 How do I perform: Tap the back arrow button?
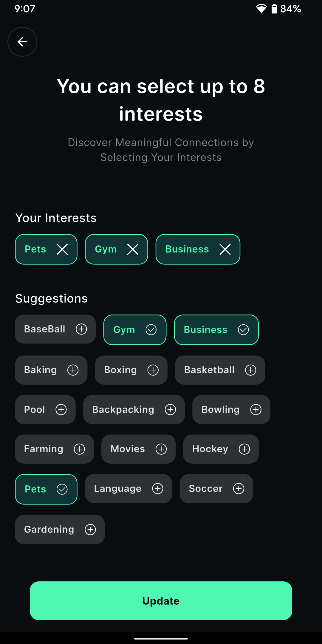22,42
